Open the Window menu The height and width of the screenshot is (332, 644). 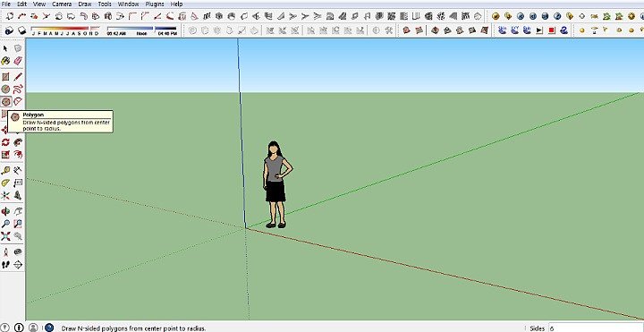tap(128, 4)
